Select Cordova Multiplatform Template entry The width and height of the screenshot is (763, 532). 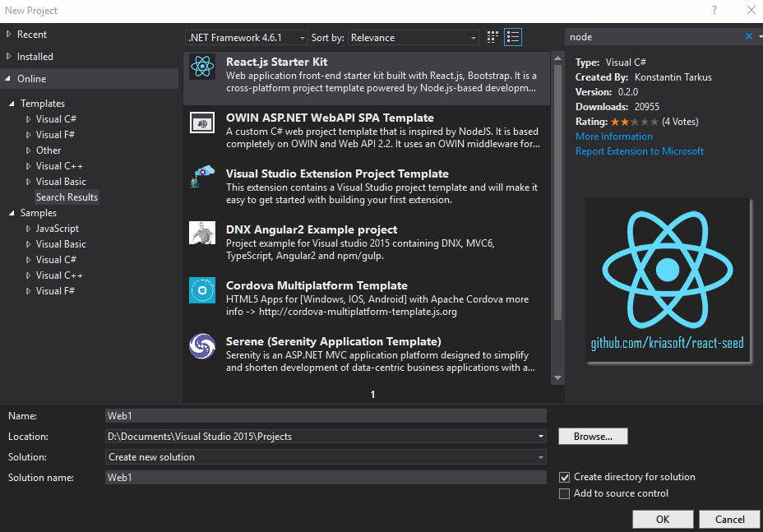point(367,299)
